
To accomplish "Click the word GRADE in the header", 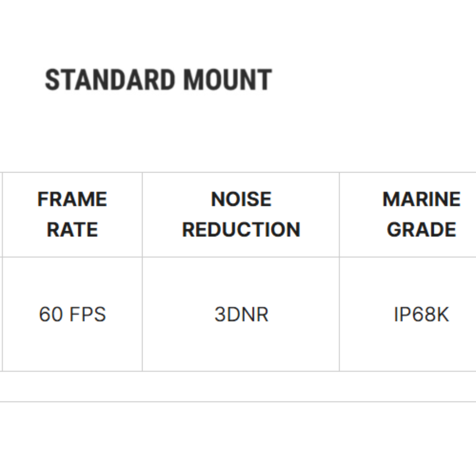I will [421, 230].
